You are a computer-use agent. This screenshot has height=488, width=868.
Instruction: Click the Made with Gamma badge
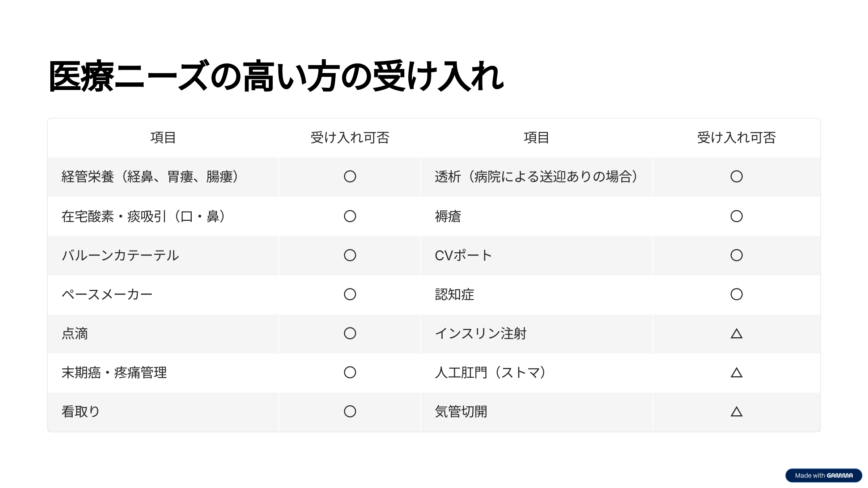tap(824, 475)
